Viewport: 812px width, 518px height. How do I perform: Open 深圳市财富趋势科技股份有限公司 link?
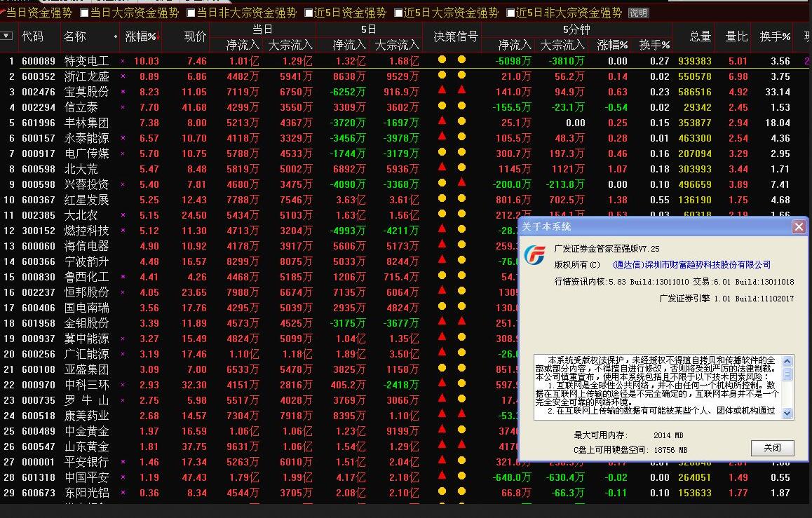coord(691,264)
